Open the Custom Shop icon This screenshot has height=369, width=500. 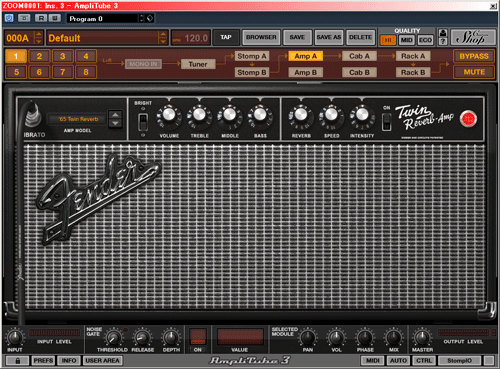click(x=473, y=37)
